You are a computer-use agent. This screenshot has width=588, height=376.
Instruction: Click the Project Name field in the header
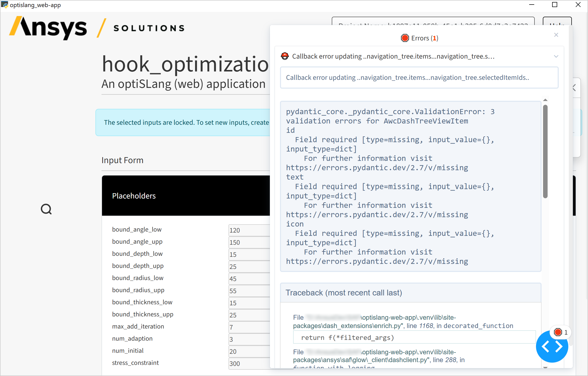tap(433, 21)
